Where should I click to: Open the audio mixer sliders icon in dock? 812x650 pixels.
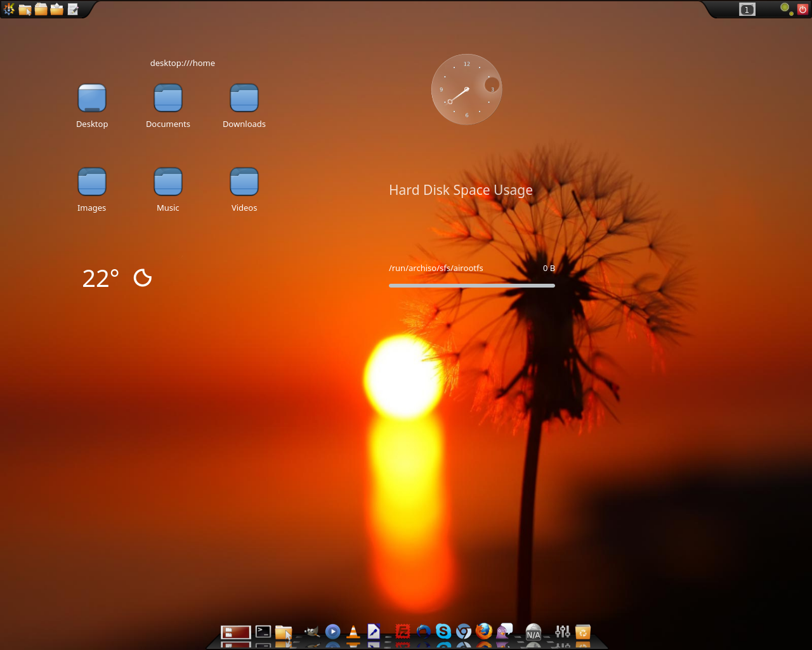click(x=563, y=632)
